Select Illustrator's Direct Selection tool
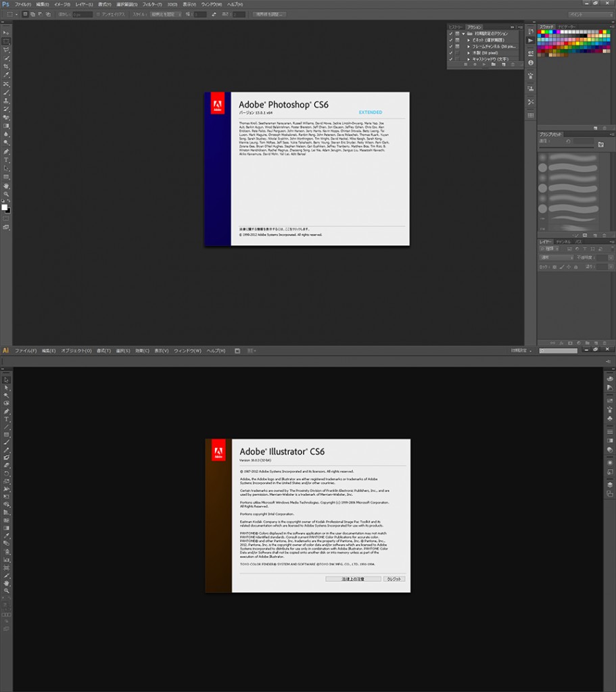The width and height of the screenshot is (616, 692). (6, 387)
